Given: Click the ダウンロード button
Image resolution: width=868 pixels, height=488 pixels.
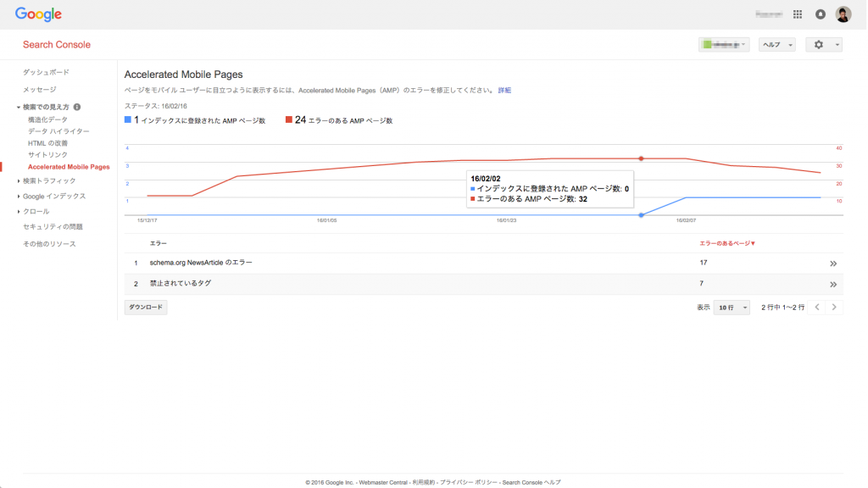Looking at the screenshot, I should 145,307.
